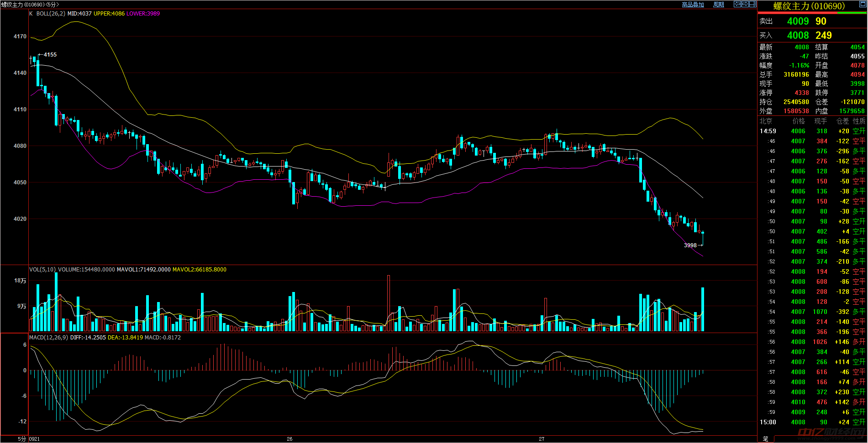Click the DEA:-13.8419 MACD readout
Image resolution: width=868 pixels, height=443 pixels.
pos(125,338)
